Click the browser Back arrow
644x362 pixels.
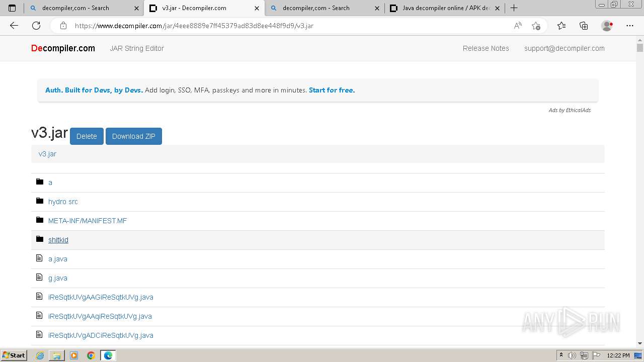(x=14, y=26)
